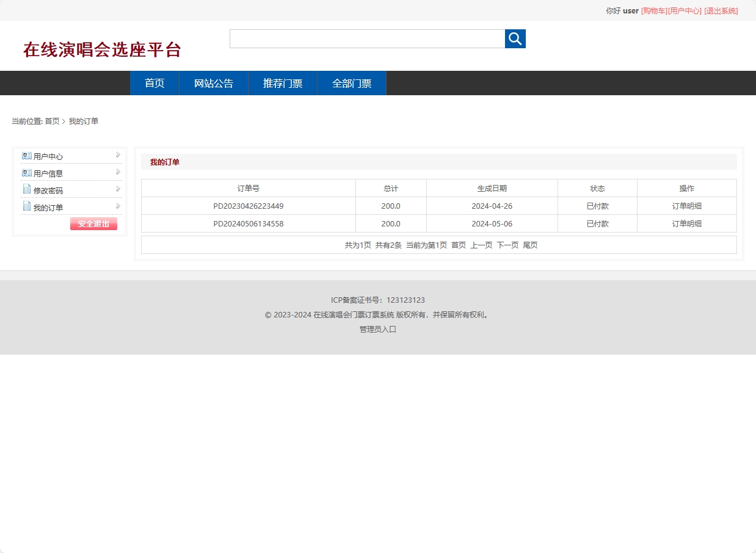Click the 用户信息 profile icon in sidebar
The image size is (756, 553).
[26, 173]
